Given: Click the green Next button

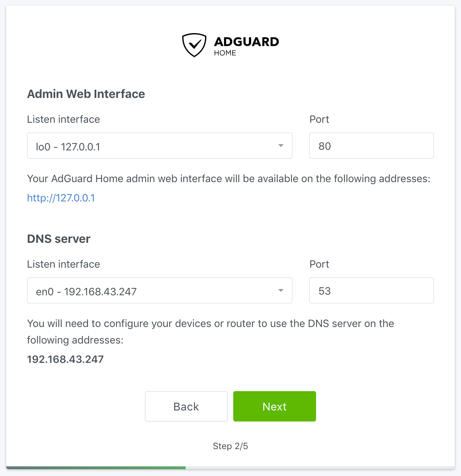Looking at the screenshot, I should [x=275, y=406].
